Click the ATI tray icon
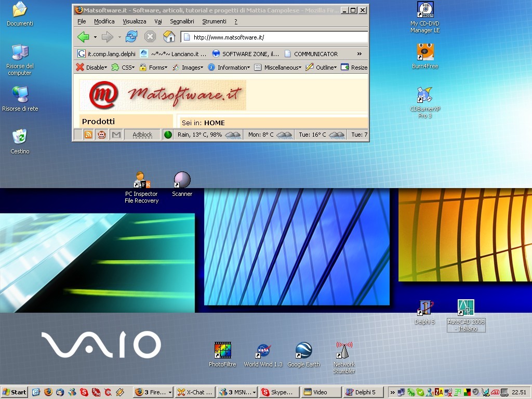Screen dimensions: 532x399 point(495,392)
